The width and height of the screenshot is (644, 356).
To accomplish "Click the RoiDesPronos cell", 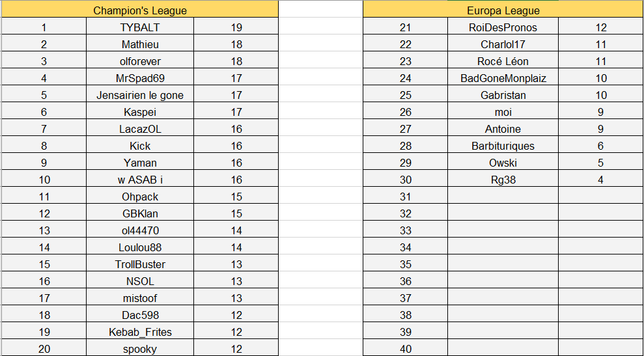I will [x=503, y=27].
